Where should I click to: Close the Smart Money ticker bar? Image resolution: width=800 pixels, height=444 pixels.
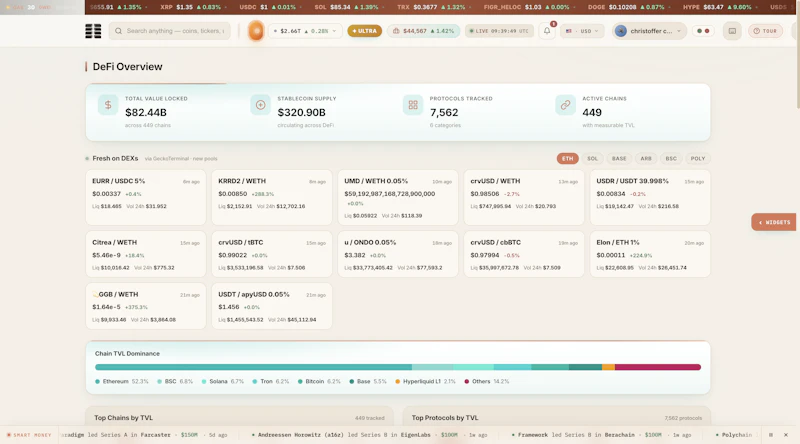(x=786, y=435)
